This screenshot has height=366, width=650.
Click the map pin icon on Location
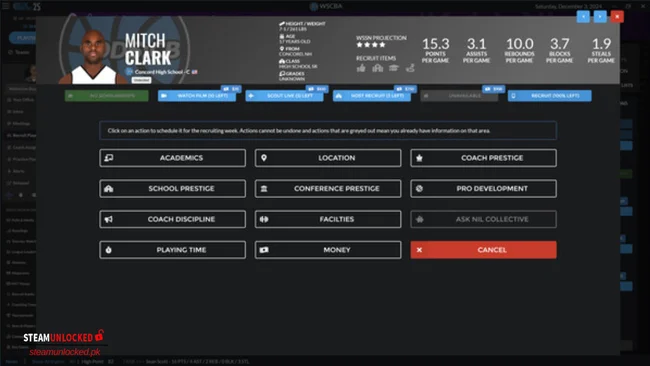pyautogui.click(x=264, y=158)
